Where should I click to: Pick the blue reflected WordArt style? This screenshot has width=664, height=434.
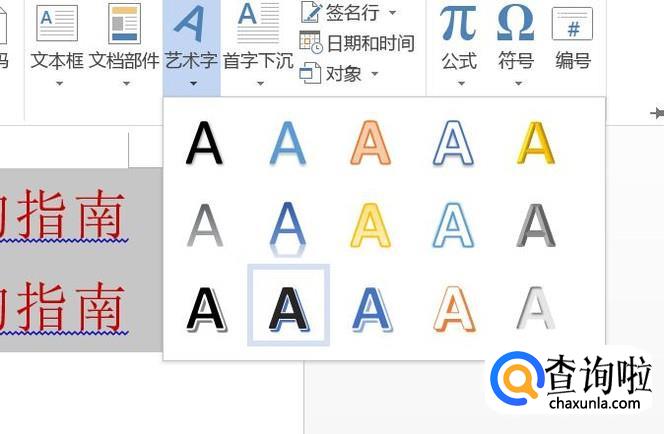tap(288, 229)
